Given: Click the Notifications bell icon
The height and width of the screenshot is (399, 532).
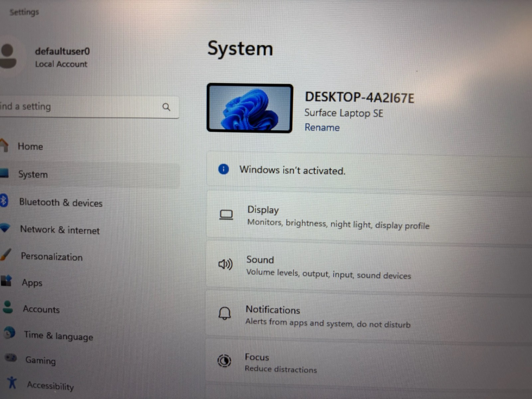Looking at the screenshot, I should (x=225, y=313).
